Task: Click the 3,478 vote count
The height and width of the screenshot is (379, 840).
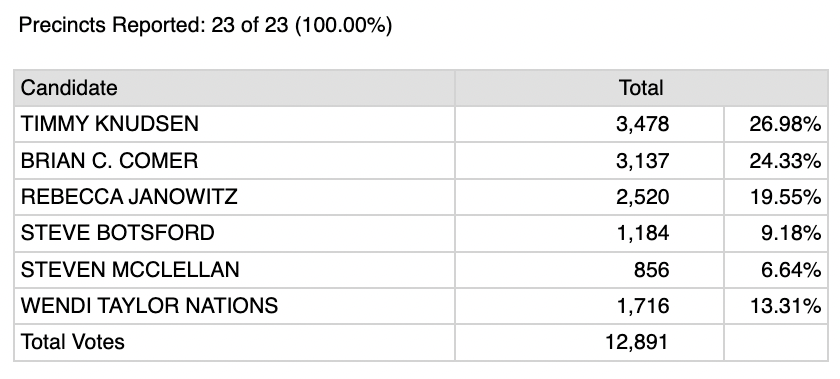Action: [x=643, y=124]
